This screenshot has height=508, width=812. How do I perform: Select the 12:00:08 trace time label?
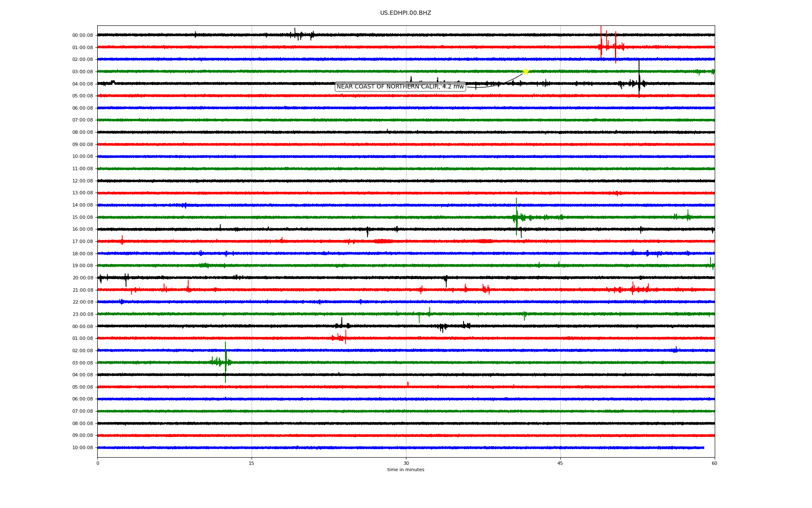point(82,181)
